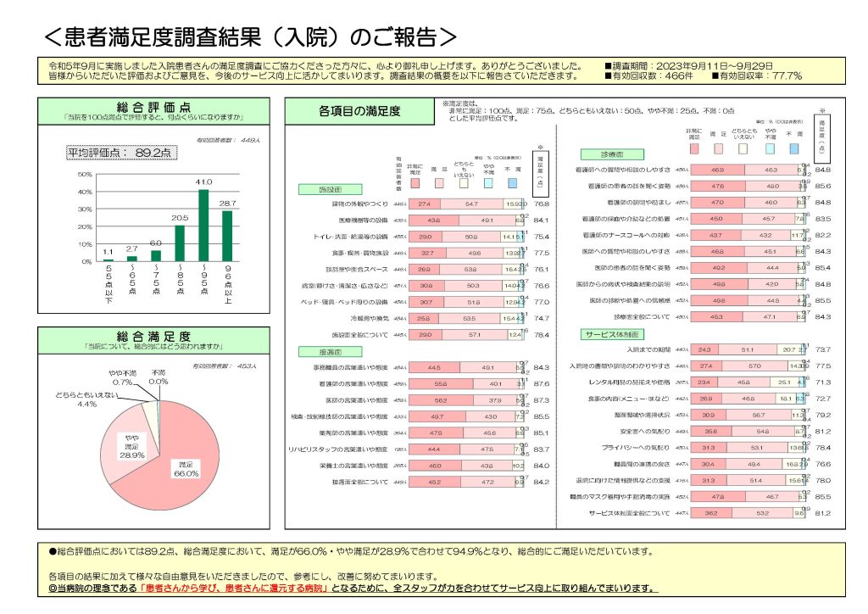Screen dimensions: 868x614
Task: Click the 看護師の言葉遣いや態度 row label
Action: (x=353, y=383)
